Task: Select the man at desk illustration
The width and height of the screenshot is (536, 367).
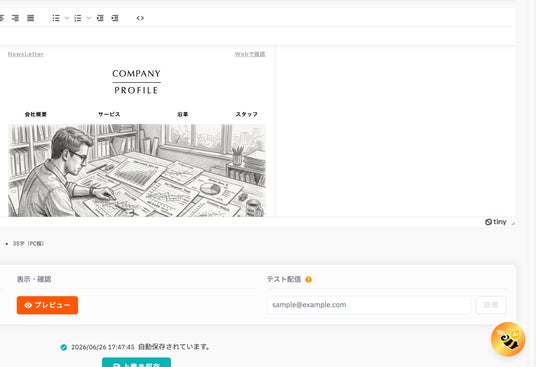Action: tap(137, 170)
